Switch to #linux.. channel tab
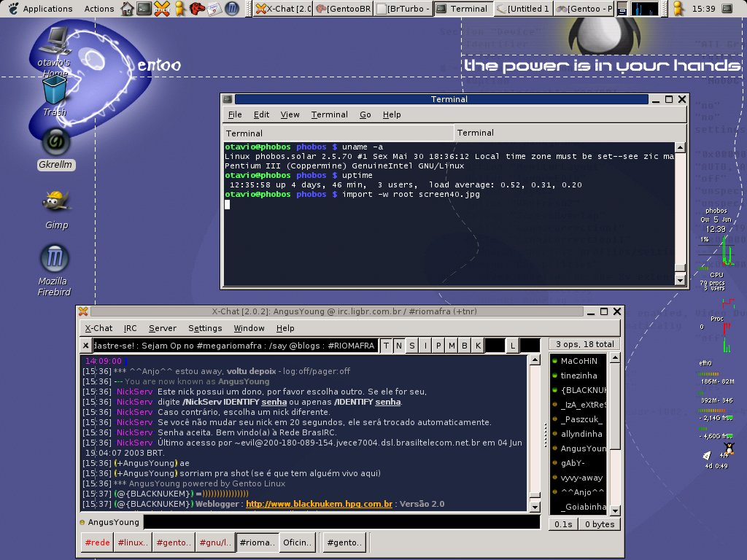 click(133, 542)
